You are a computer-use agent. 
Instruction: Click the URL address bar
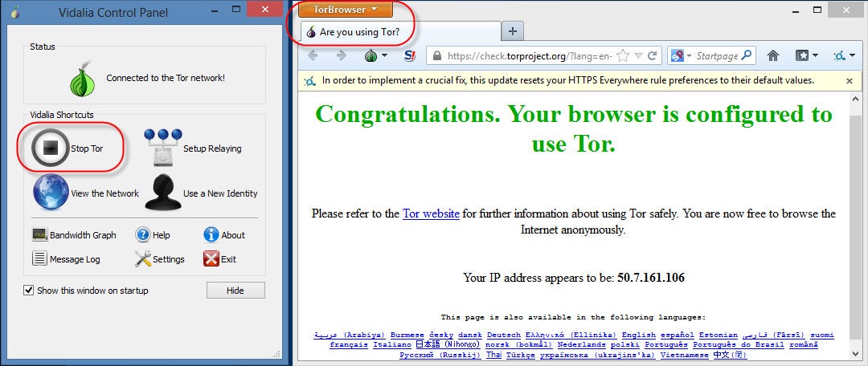pos(530,56)
